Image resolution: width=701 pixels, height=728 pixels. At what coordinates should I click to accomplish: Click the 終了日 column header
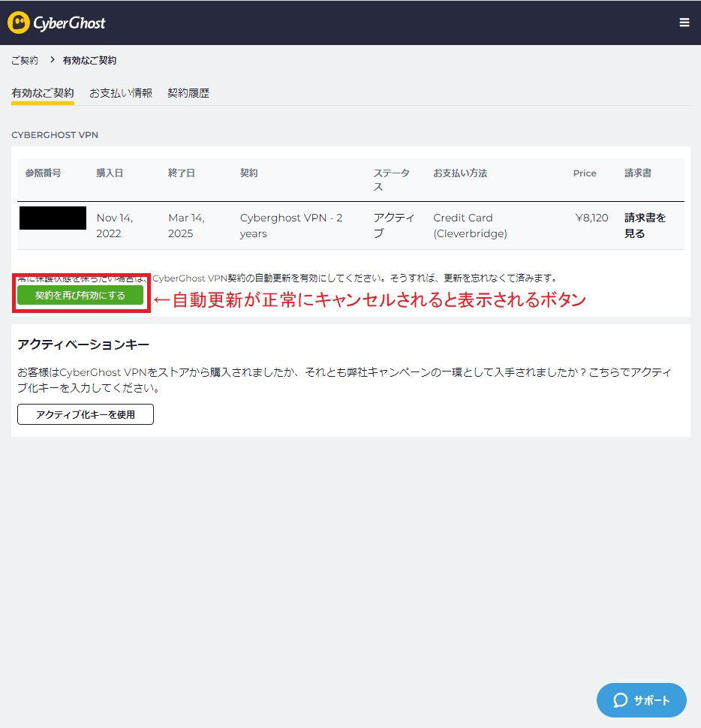(182, 173)
